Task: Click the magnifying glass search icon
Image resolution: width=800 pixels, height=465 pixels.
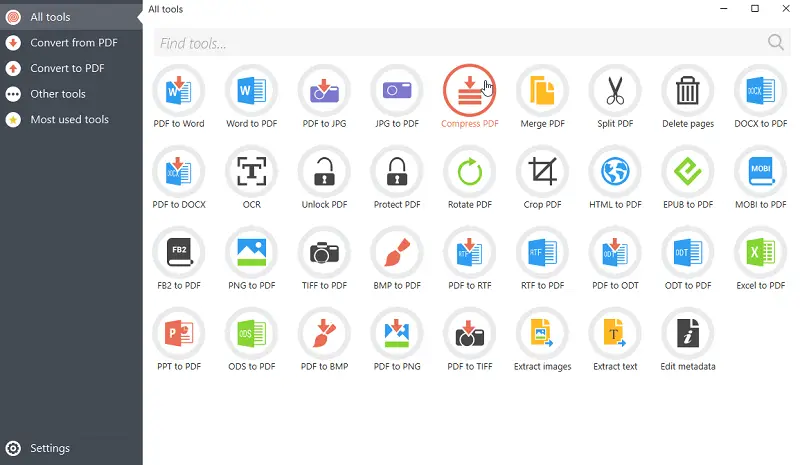Action: pos(776,42)
